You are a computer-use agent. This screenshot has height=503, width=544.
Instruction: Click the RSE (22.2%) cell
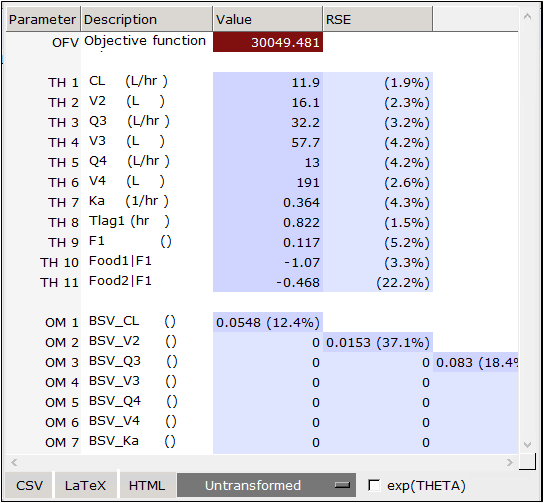[378, 282]
